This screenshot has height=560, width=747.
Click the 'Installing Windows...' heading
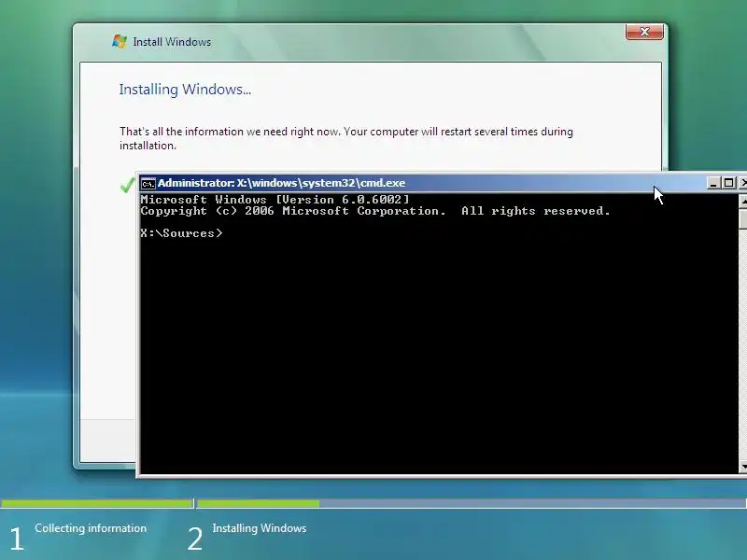(x=185, y=90)
